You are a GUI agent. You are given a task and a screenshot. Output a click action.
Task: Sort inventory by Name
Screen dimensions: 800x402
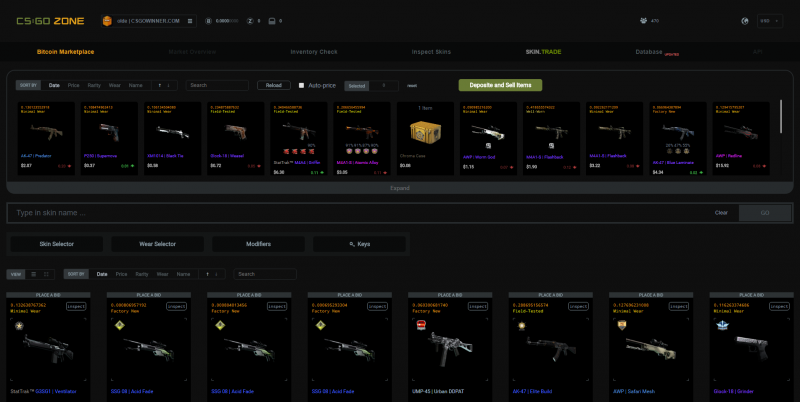(x=136, y=85)
